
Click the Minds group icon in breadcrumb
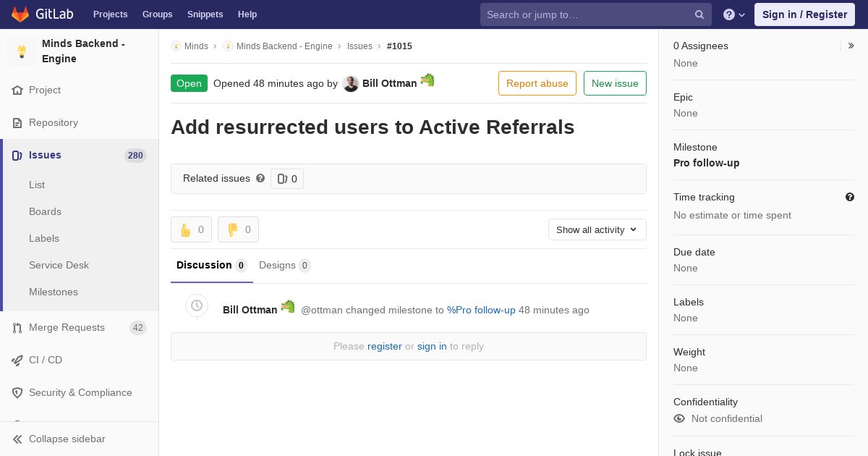[x=176, y=46]
